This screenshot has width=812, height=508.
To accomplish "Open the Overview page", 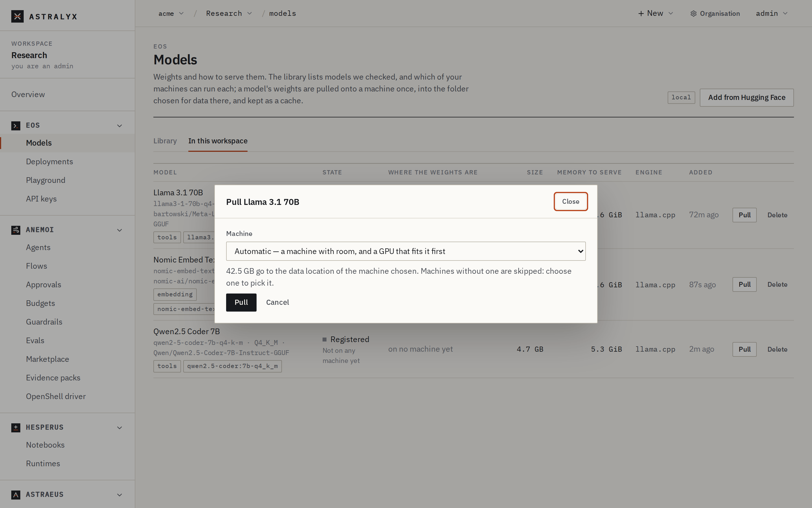I will point(28,95).
